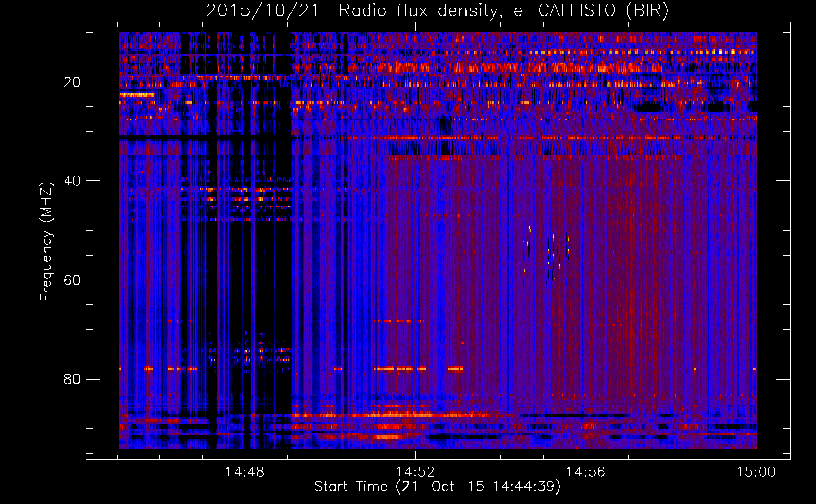Click the plot title '2015/10/21 Radio flux density, e-CALLISTO (BIR)'

[437, 11]
